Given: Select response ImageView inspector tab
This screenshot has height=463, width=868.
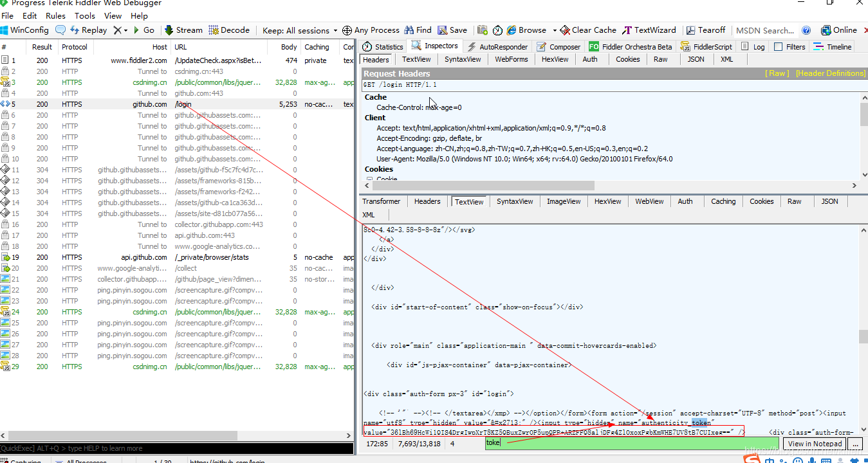Looking at the screenshot, I should click(564, 201).
